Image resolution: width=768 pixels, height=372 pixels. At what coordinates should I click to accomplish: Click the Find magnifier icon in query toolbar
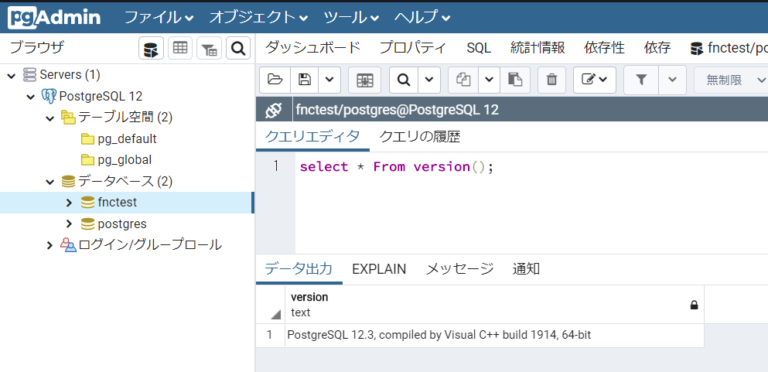(404, 80)
